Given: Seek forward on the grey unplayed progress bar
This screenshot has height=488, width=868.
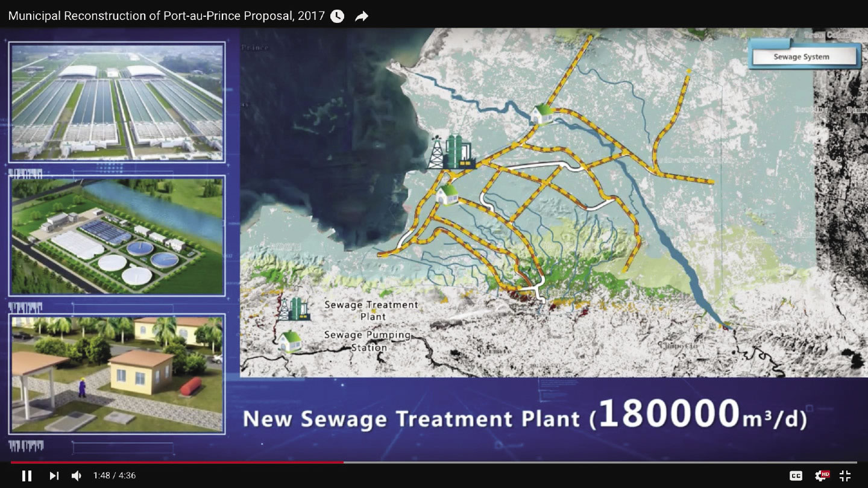Looking at the screenshot, I should click(603, 462).
